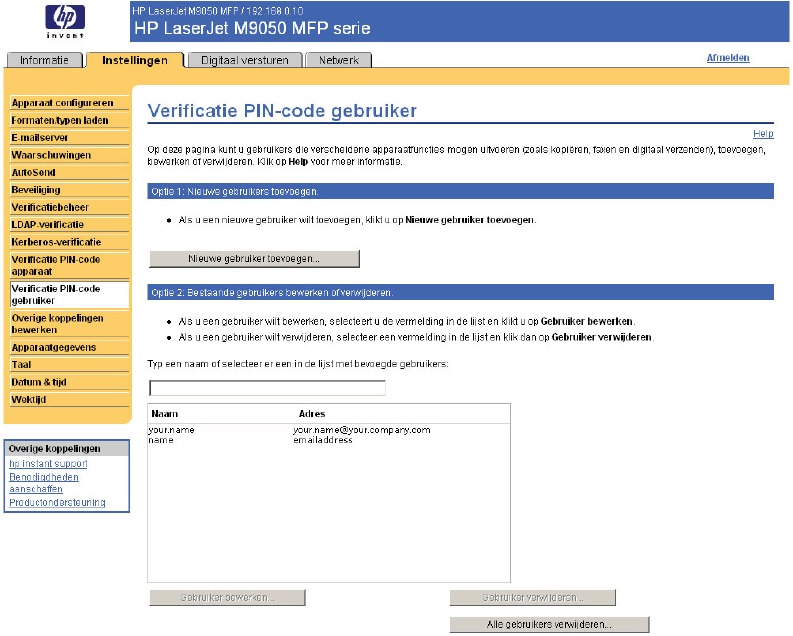Select the Instellingen tab
Image resolution: width=793 pixels, height=636 pixels.
pyautogui.click(x=135, y=60)
